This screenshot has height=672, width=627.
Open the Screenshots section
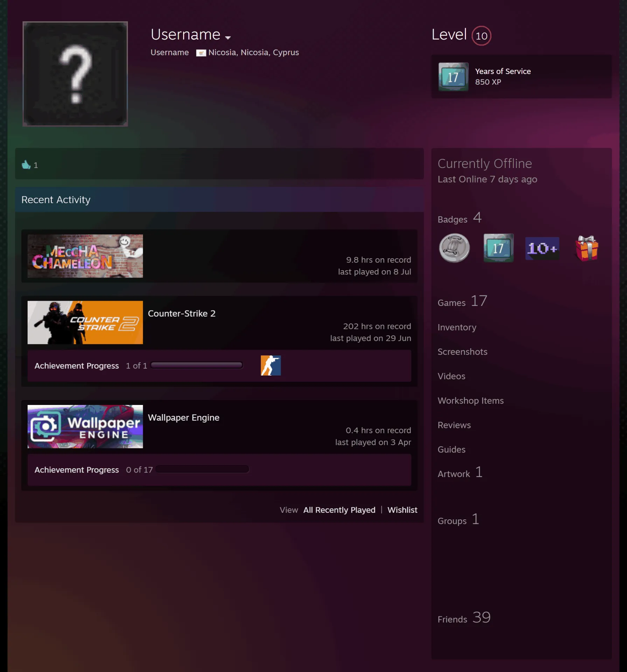point(462,352)
